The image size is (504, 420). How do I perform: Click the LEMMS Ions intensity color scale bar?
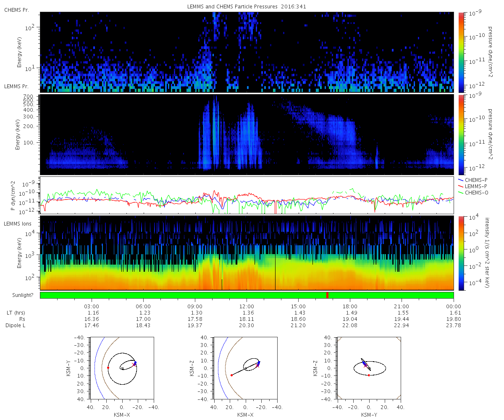tap(461, 253)
